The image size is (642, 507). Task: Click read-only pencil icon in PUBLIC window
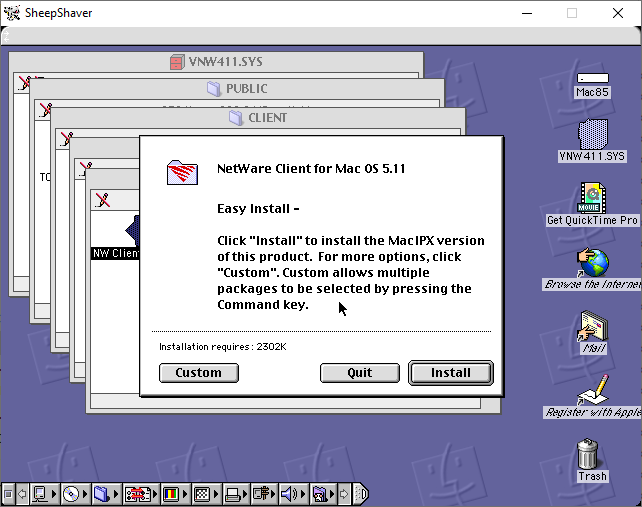[x=45, y=109]
